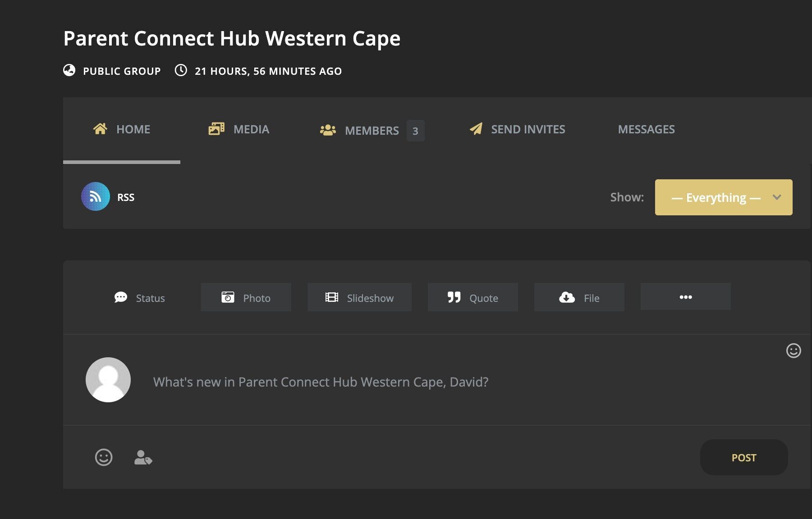Switch to the Members tab

pyautogui.click(x=372, y=131)
